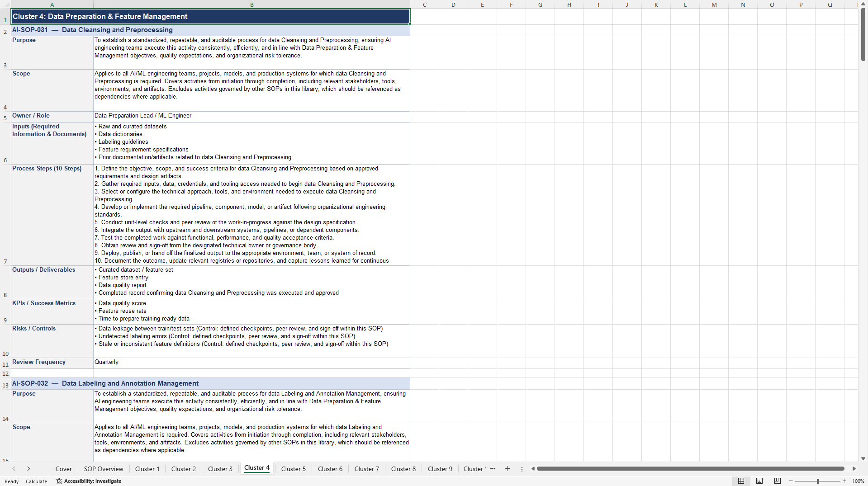Screen dimensions: 868x486
Task: Switch to the Cluster 7 sheet
Action: click(x=367, y=469)
